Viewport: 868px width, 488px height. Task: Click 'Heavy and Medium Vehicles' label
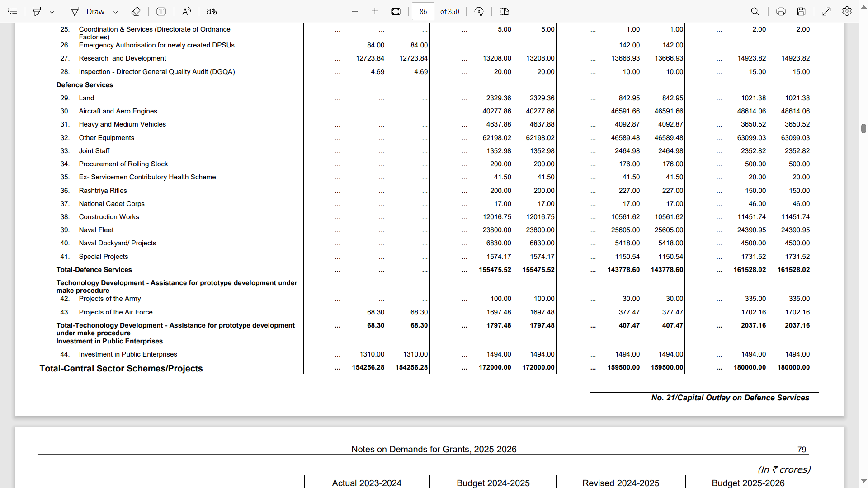pos(123,124)
